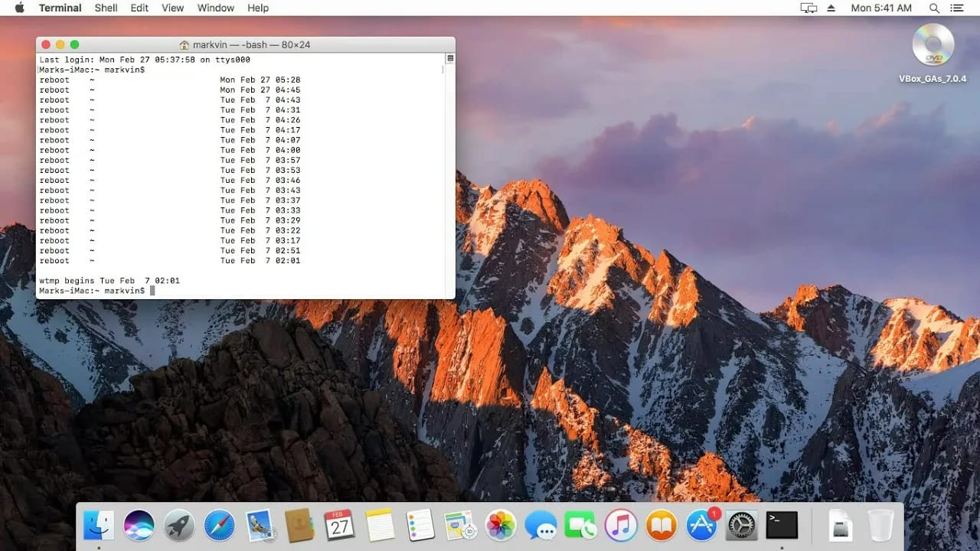This screenshot has width=980, height=551.
Task: Open iTunes
Action: click(x=621, y=525)
